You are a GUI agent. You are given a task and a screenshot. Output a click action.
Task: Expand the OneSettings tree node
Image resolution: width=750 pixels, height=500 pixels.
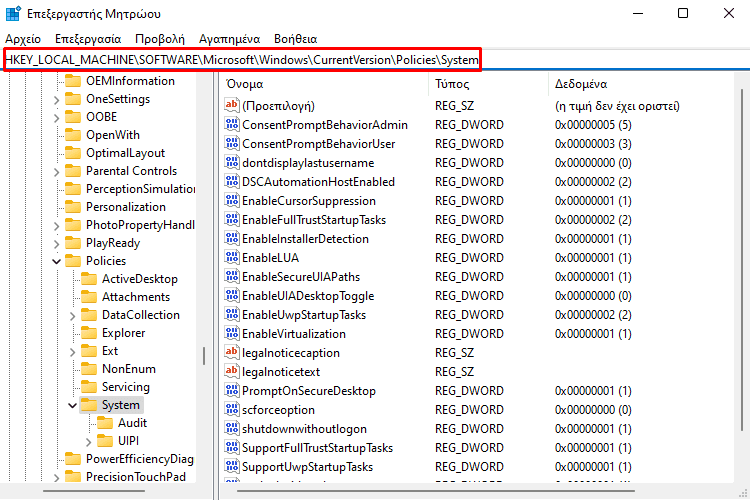tap(56, 100)
